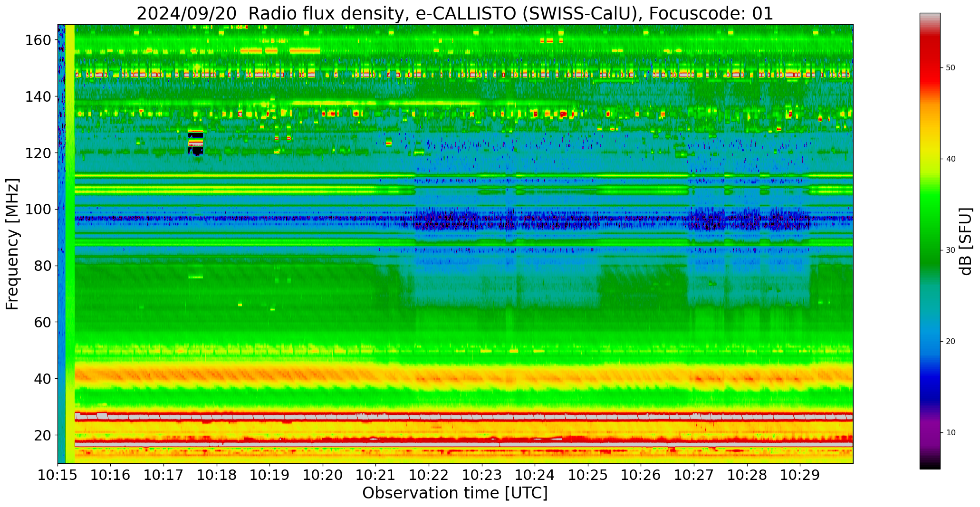This screenshot has height=507, width=980.
Task: Click the 10:25 time tick label
Action: click(x=588, y=475)
